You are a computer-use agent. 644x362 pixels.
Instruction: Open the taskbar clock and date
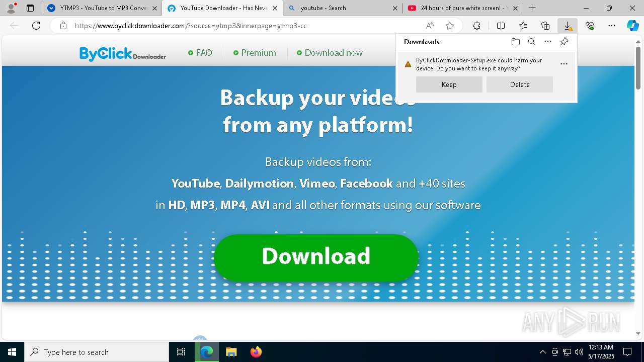(x=601, y=352)
